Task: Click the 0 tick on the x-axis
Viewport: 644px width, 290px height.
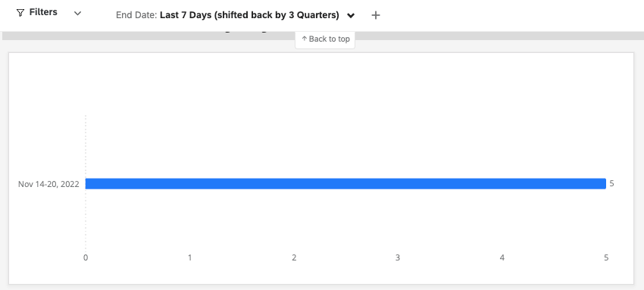Action: click(x=86, y=257)
